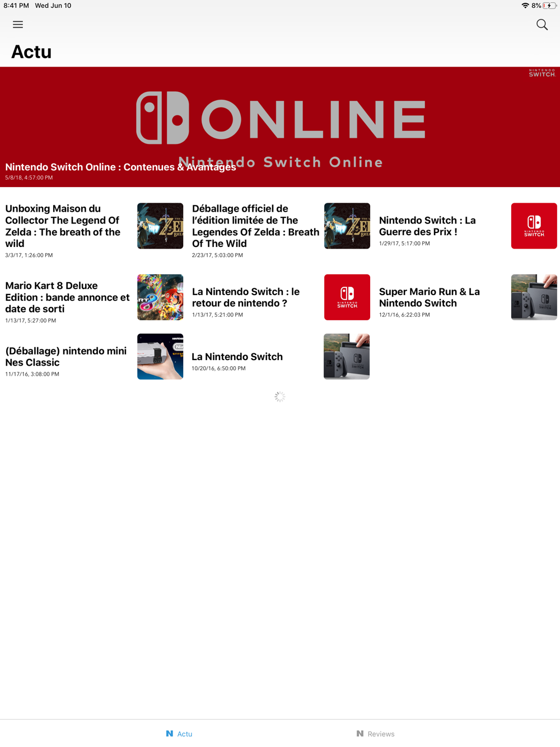The image size is (560, 747).
Task: Tap the date '2/23/17, 5:03:00 PM'
Action: (x=217, y=255)
